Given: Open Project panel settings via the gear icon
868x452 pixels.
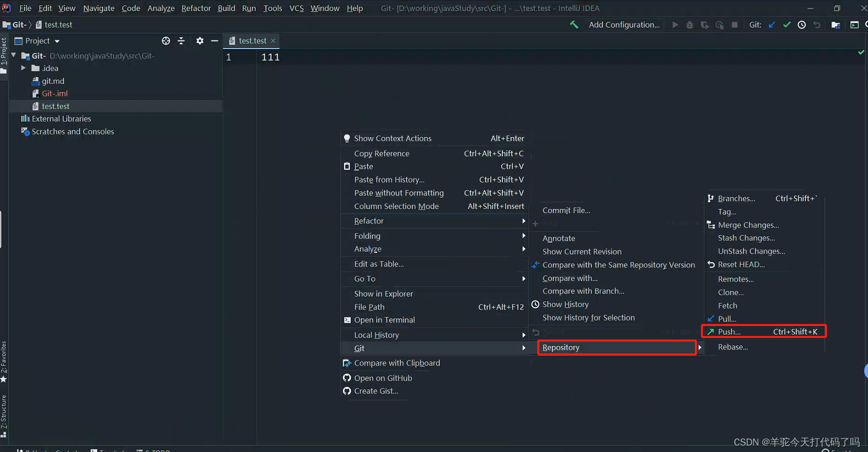Looking at the screenshot, I should pos(200,40).
